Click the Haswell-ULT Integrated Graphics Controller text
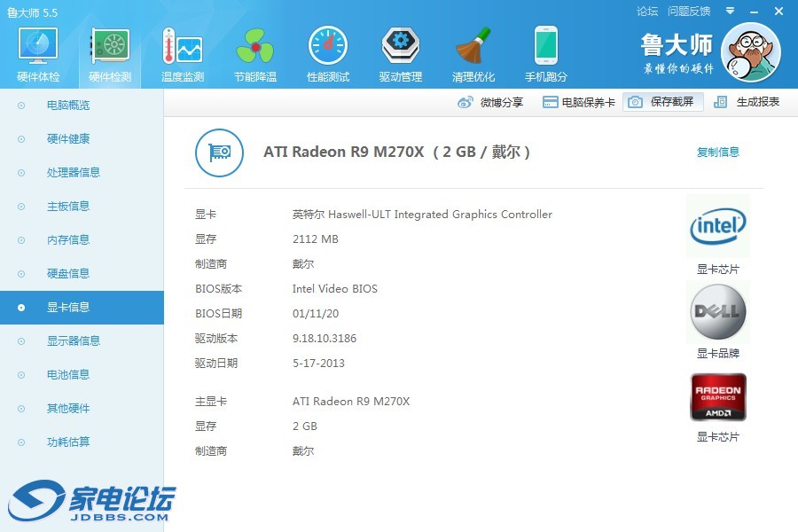 tap(440, 215)
